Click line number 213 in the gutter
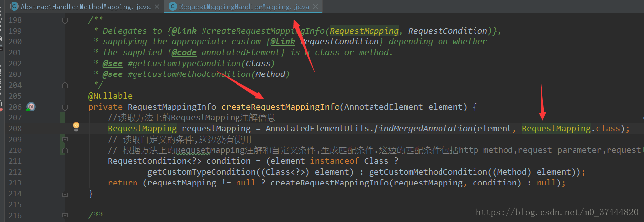The width and height of the screenshot is (644, 222). coord(15,183)
